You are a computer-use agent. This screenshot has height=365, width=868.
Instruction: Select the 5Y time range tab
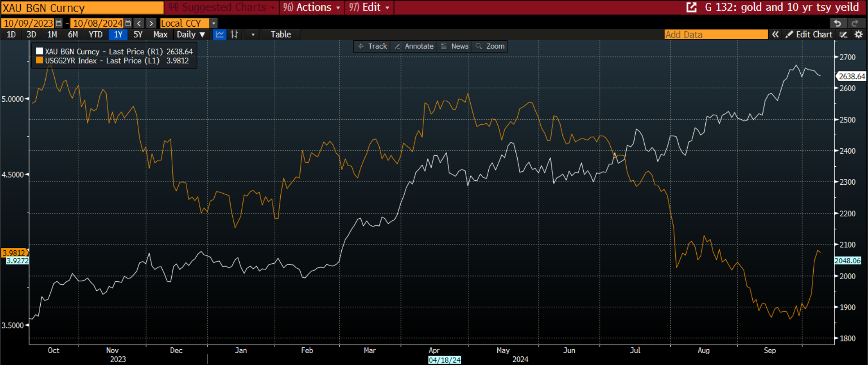pyautogui.click(x=138, y=34)
